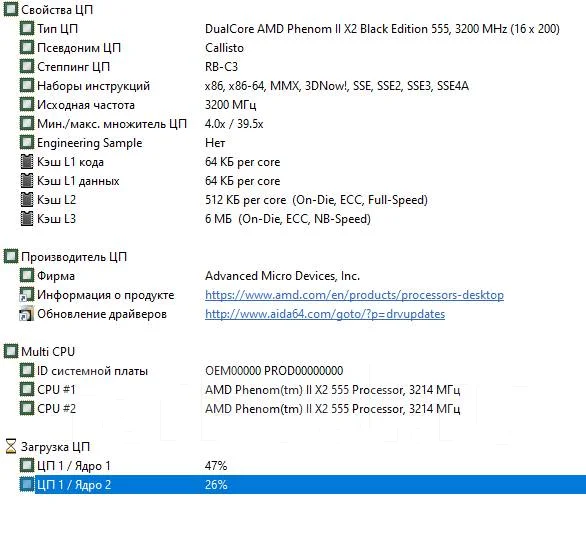This screenshot has width=586, height=541.
Task: Select the Тип ЦП field label
Action: pyautogui.click(x=58, y=29)
